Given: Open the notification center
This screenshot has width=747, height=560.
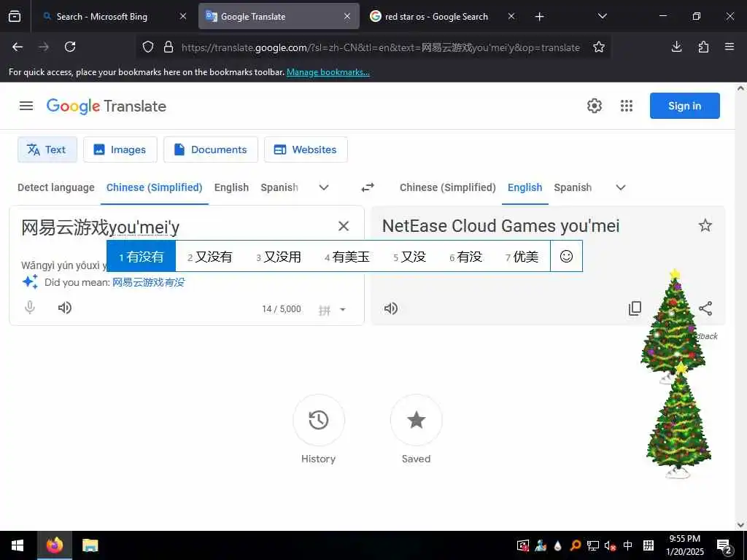Looking at the screenshot, I should pos(724,546).
